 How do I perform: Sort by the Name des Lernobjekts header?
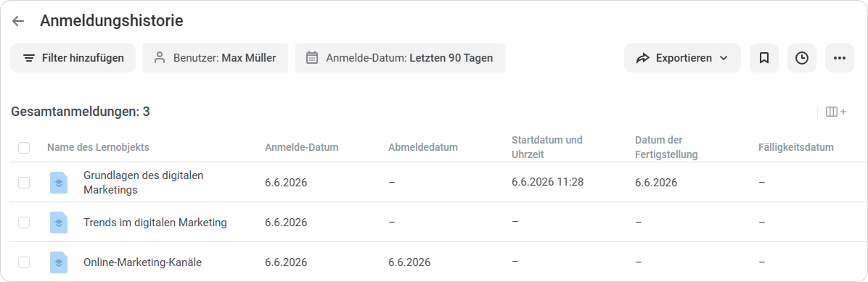click(x=98, y=148)
